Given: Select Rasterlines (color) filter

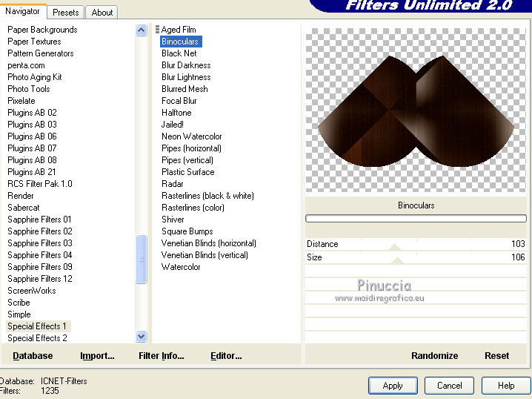Looking at the screenshot, I should (x=193, y=208).
